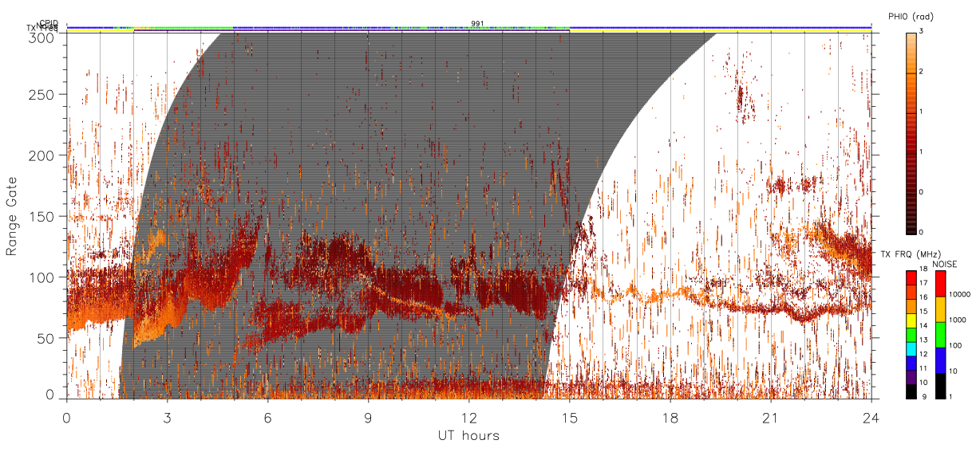Select the '13' label in TX FRQ legend

tap(923, 341)
